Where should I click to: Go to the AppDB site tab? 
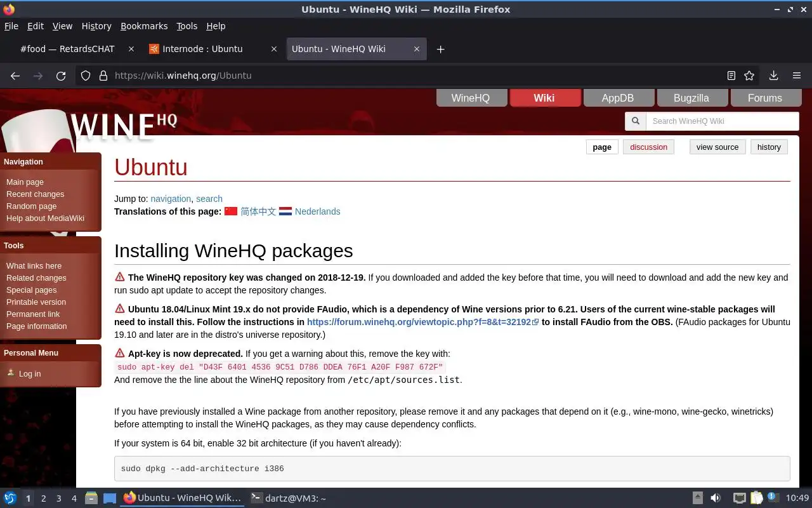(618, 98)
